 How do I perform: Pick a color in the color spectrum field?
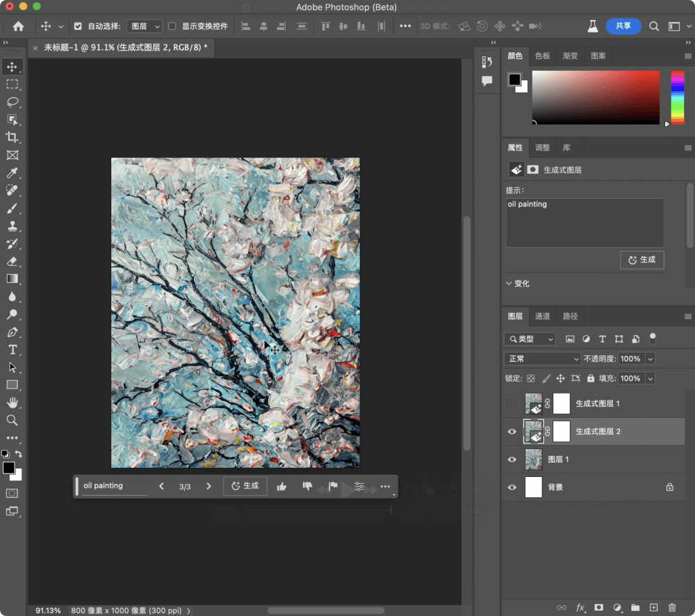click(596, 97)
